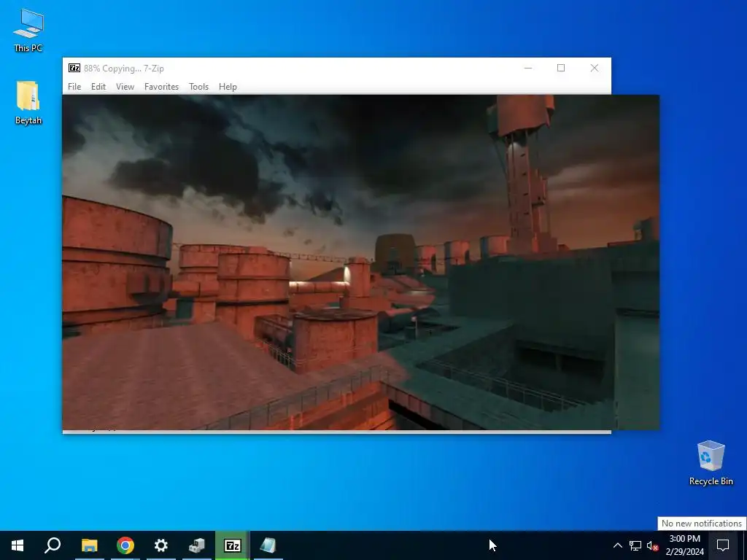Open taskbar search magnifier
Viewport: 747px width, 560px height.
(x=53, y=545)
